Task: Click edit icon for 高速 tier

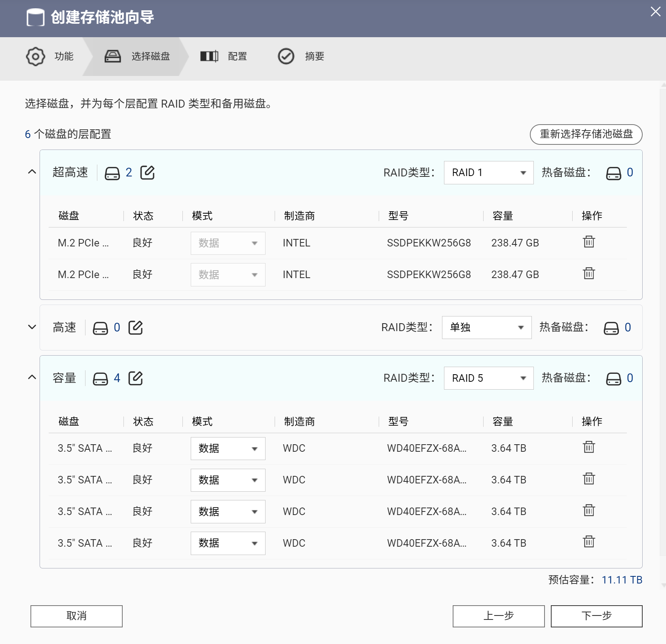Action: (x=135, y=328)
